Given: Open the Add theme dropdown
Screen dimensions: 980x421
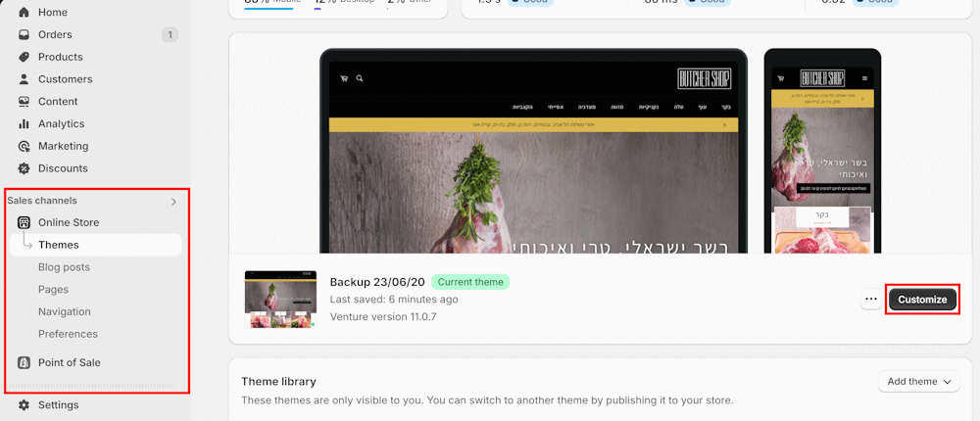Looking at the screenshot, I should pyautogui.click(x=918, y=382).
